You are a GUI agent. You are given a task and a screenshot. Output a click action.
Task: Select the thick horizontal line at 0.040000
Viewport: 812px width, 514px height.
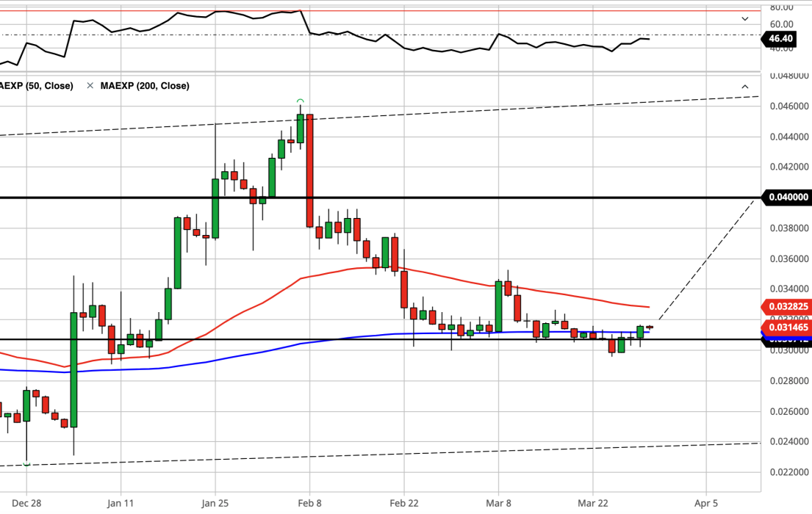[381, 198]
